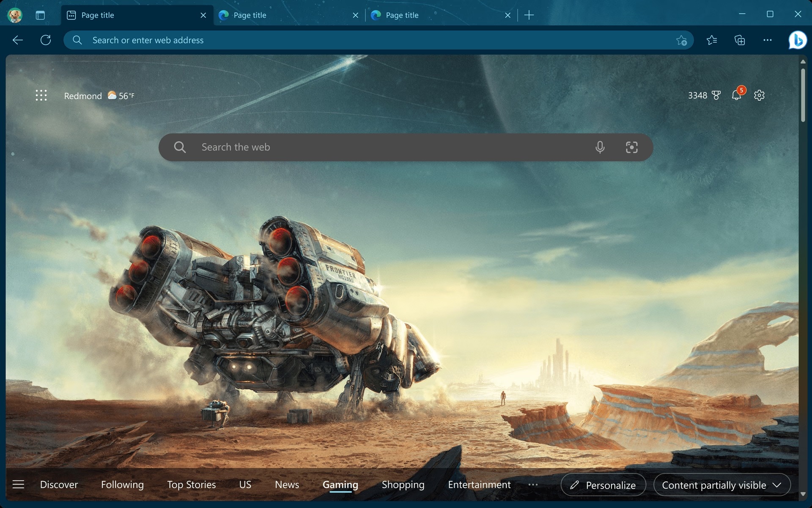Open the Favorites star list icon
Viewport: 812px width, 508px height.
(712, 40)
